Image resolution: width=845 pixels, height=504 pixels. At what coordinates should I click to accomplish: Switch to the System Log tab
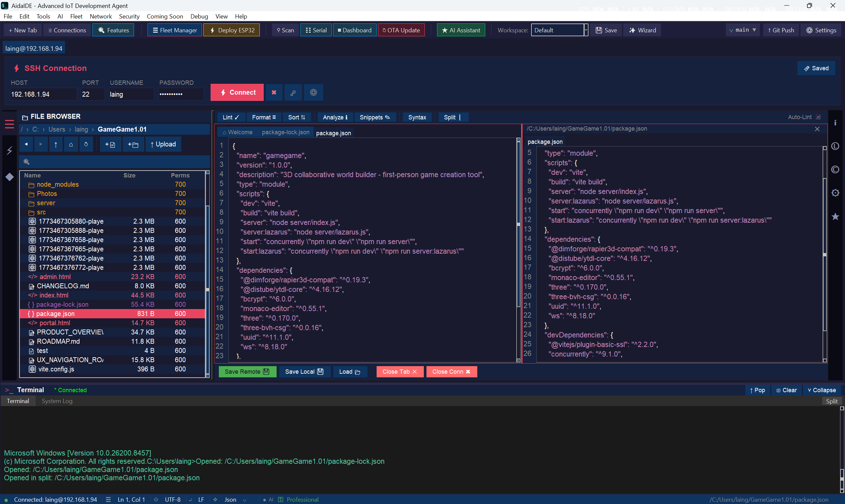pos(57,401)
